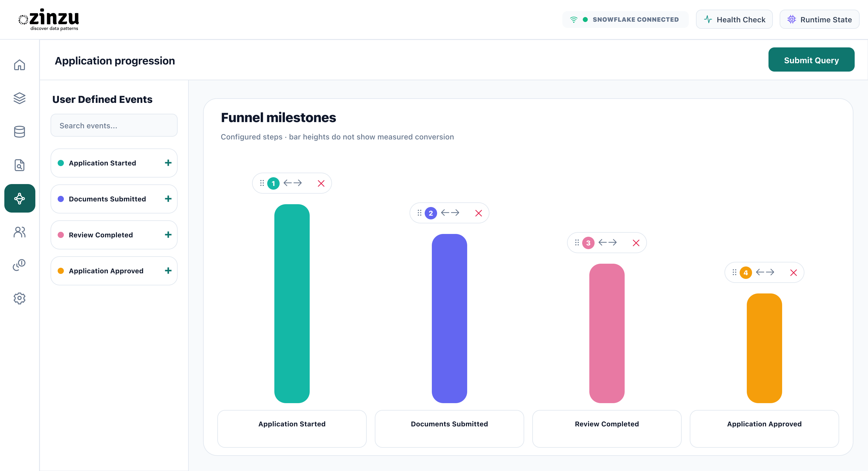Screen dimensions: 868x471
Task: Open the settings gear sidebar icon
Action: tap(20, 298)
